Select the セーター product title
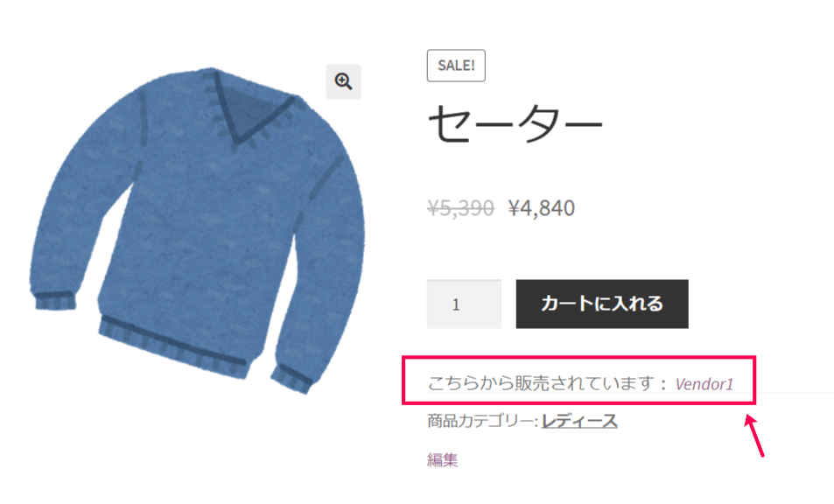 click(515, 124)
